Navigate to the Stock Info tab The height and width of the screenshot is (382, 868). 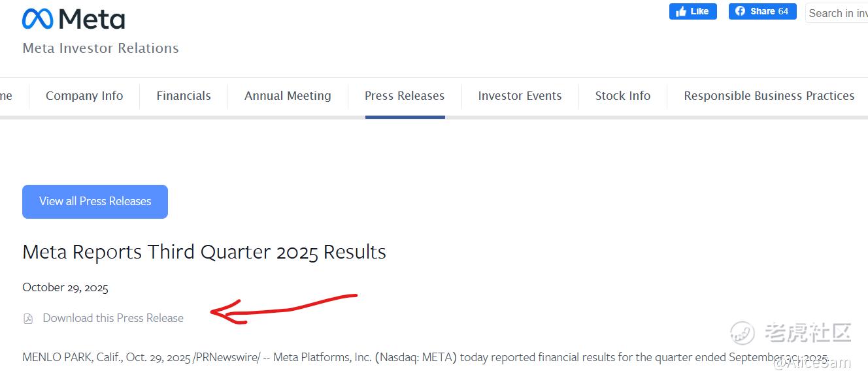point(623,96)
